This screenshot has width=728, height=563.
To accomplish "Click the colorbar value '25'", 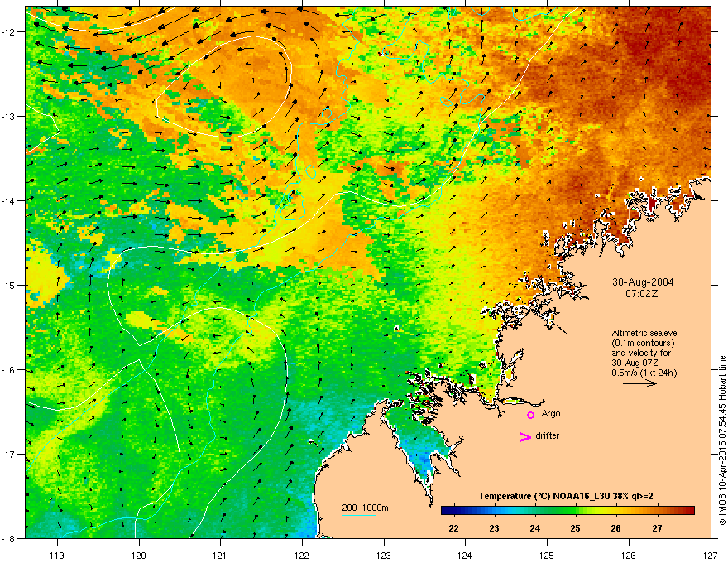I will [x=575, y=528].
